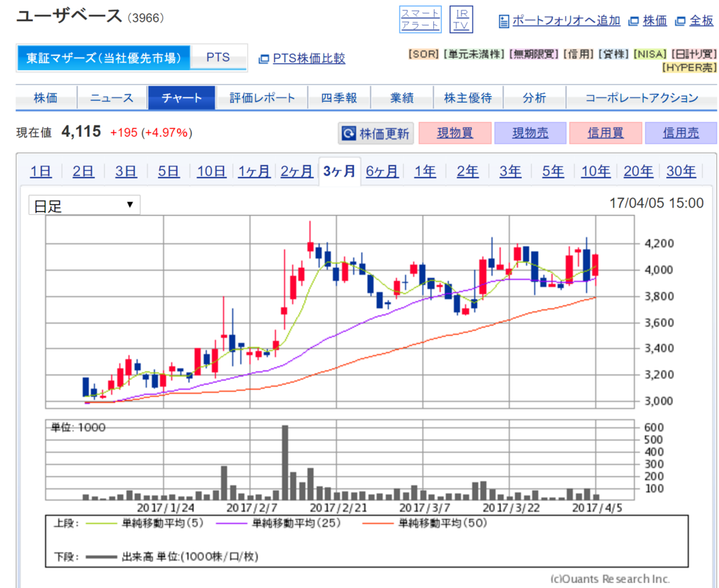
Task: Select 6ヶ月 chart period
Action: [x=382, y=171]
